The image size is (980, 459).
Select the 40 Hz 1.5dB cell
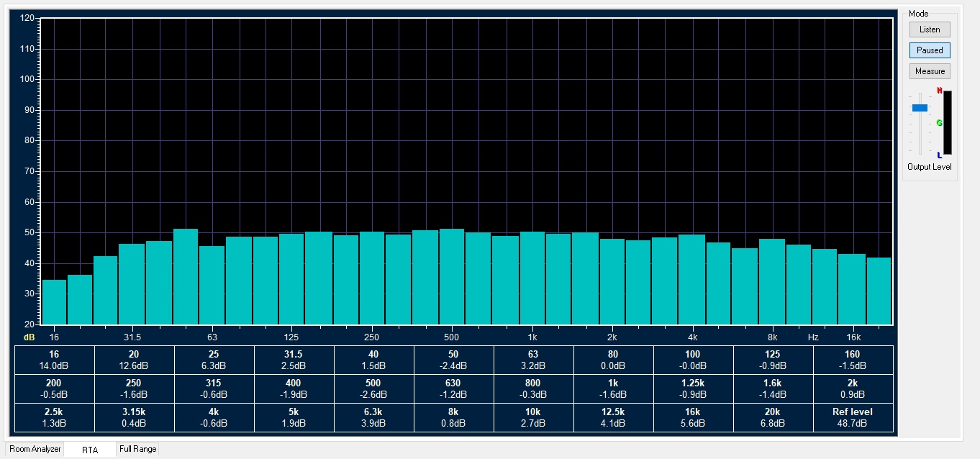click(x=373, y=360)
